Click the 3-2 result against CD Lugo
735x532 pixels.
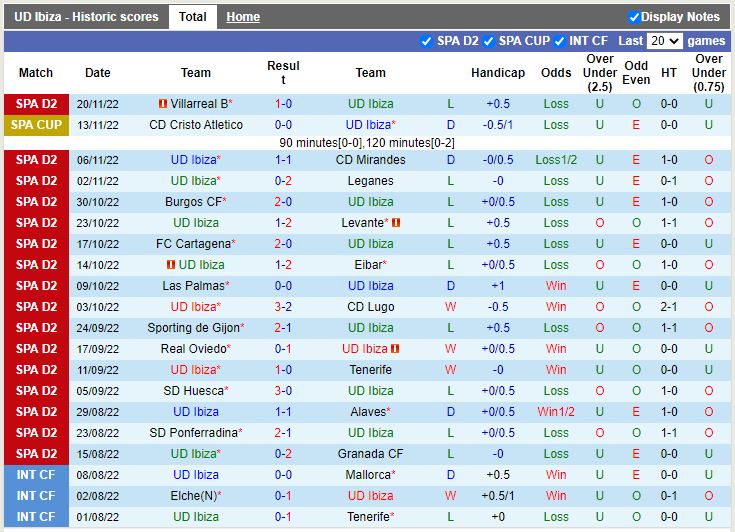tap(283, 307)
